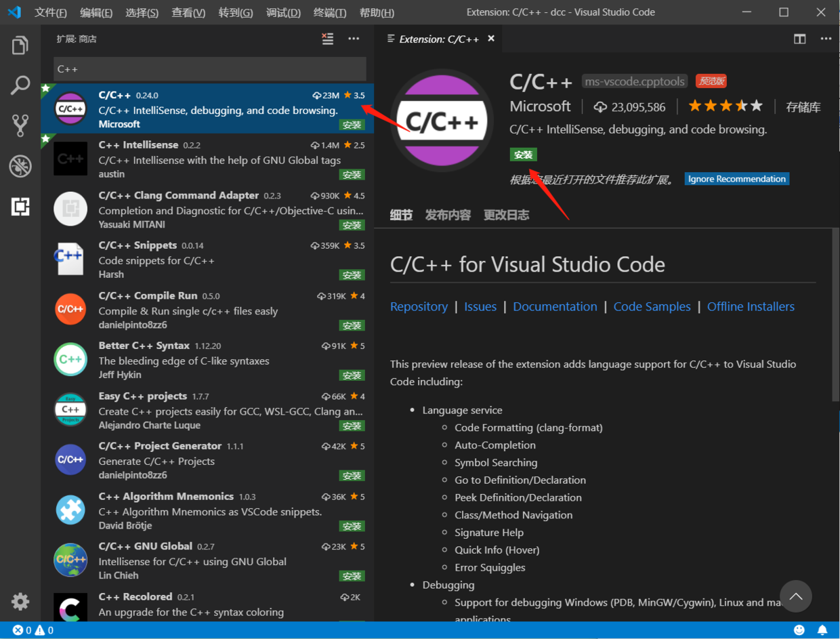This screenshot has width=840, height=639.
Task: Install the C/C++ Microsoft extension from list
Action: [352, 125]
